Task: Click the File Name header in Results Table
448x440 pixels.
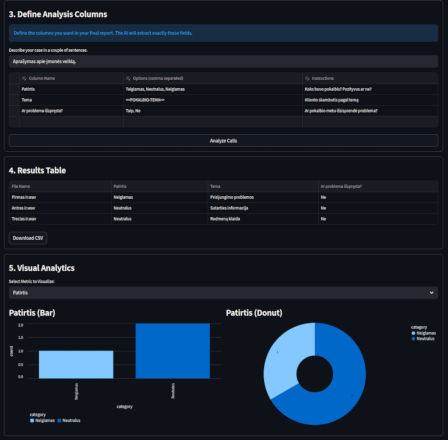Action: tap(60, 186)
